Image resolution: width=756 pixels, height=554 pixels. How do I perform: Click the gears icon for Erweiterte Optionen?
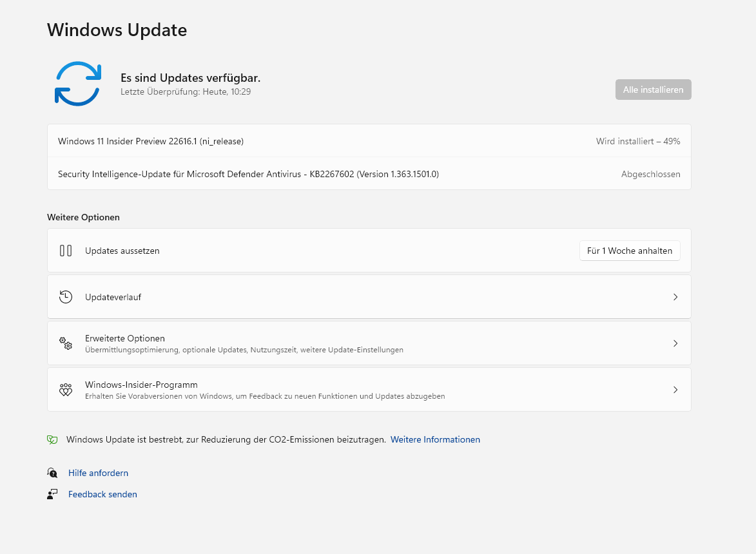pyautogui.click(x=66, y=343)
